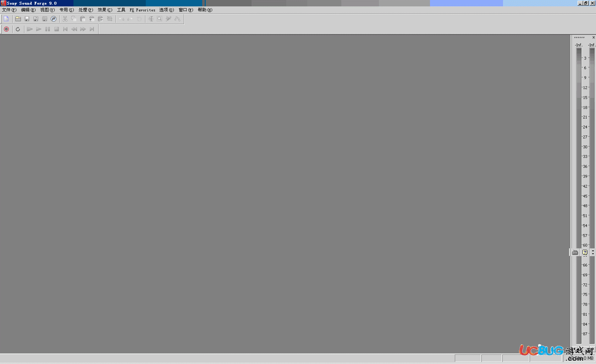Image resolution: width=596 pixels, height=364 pixels.
Task: Click the Rewind transport button
Action: click(74, 29)
